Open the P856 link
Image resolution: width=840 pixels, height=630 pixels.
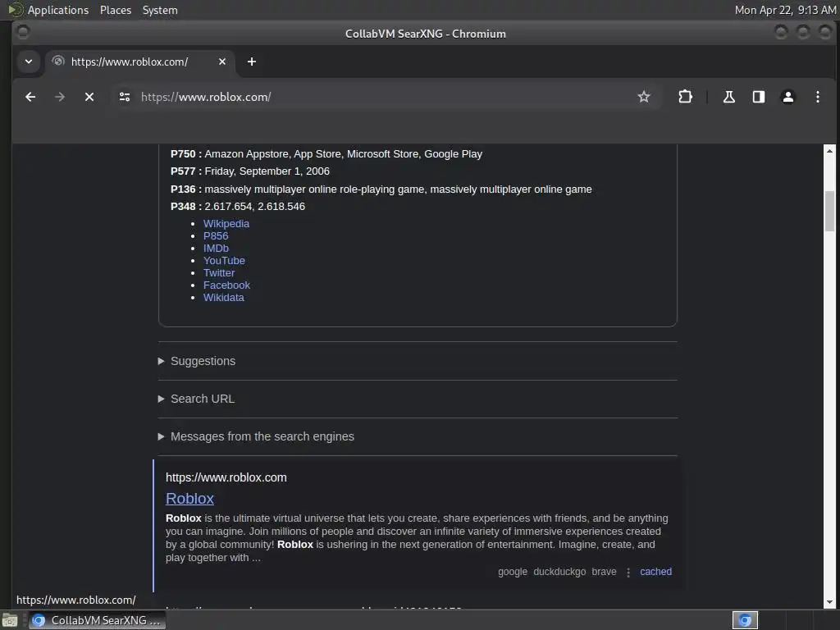216,235
